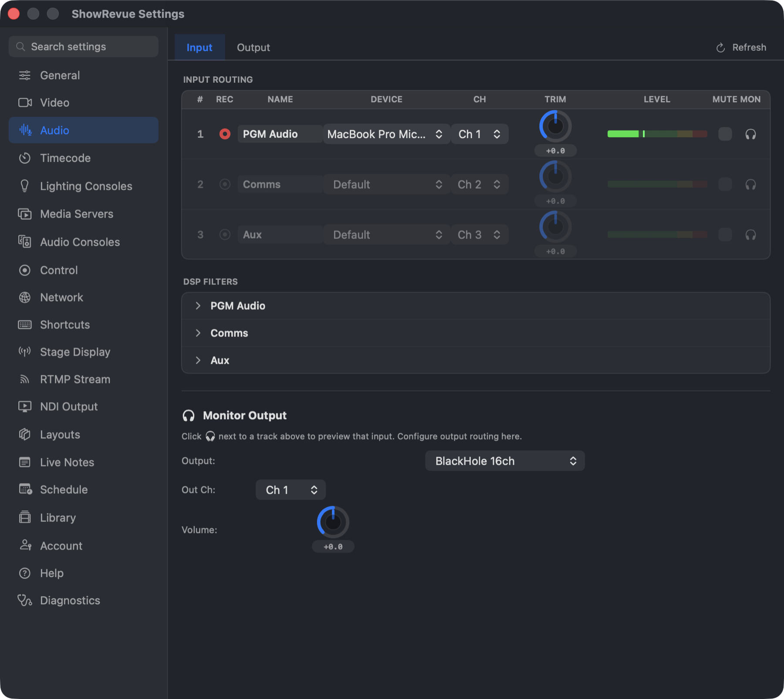Open Shortcuts via its keyboard icon

pos(25,325)
